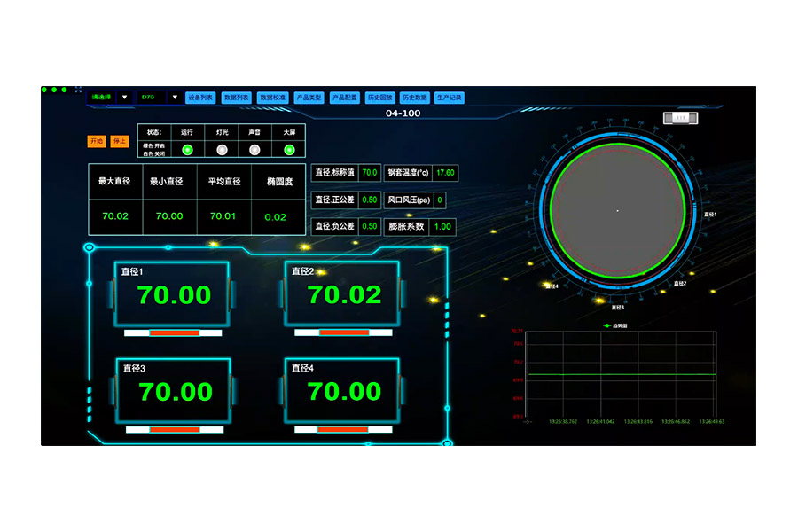Click the orange 开始 (start) button

(x=96, y=141)
